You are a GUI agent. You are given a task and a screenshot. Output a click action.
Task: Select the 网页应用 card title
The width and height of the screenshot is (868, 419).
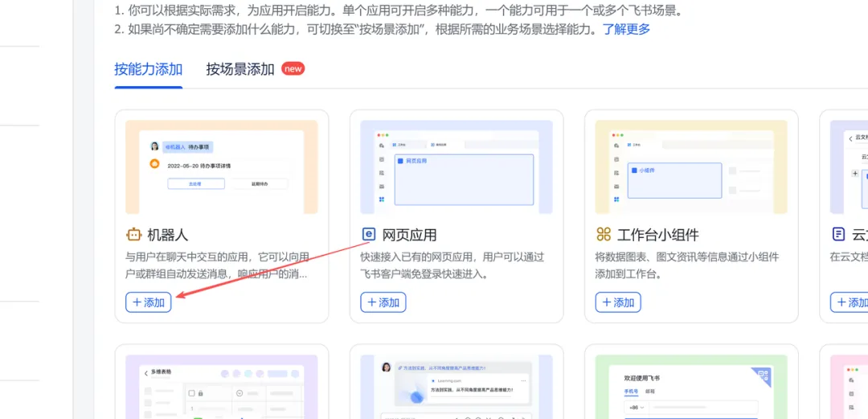pos(409,235)
